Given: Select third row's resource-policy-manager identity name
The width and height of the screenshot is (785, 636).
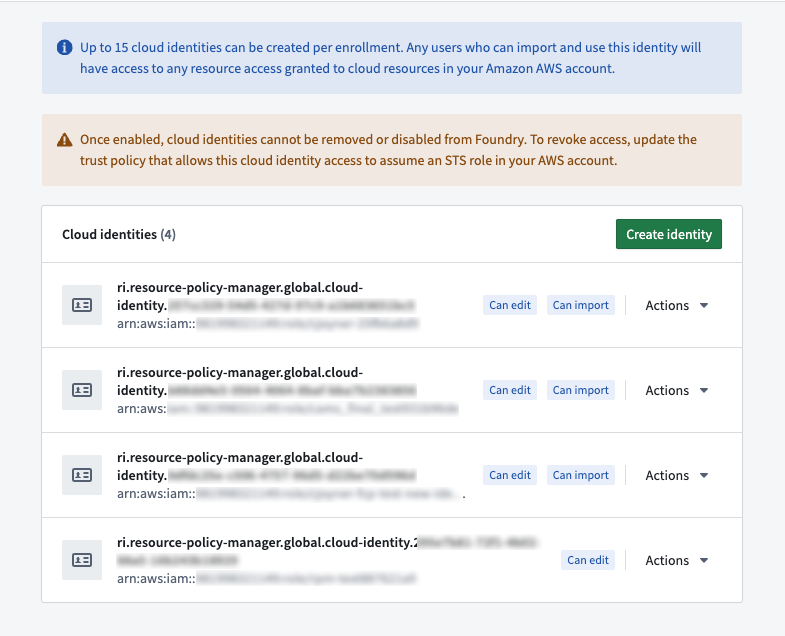Looking at the screenshot, I should (x=266, y=466).
